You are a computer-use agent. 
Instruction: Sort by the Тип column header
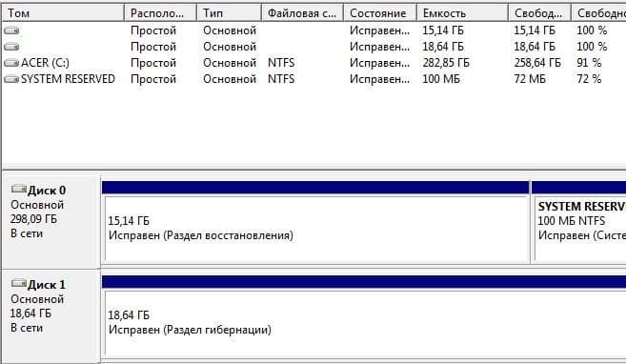(230, 13)
